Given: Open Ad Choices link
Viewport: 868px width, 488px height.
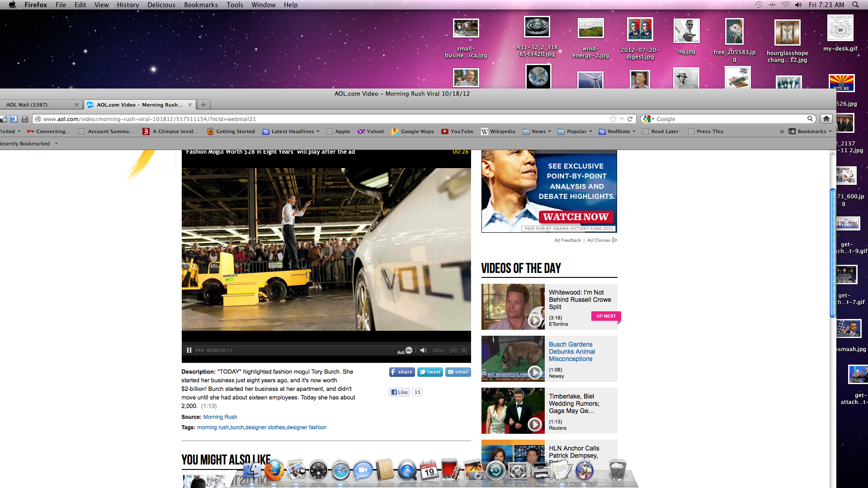Looking at the screenshot, I should click(602, 240).
